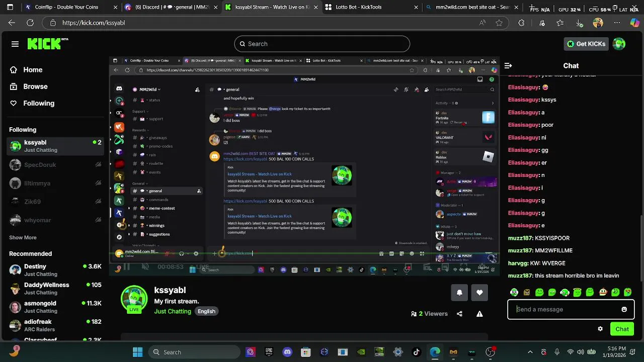Open Kick account avatar menu

(619, 44)
